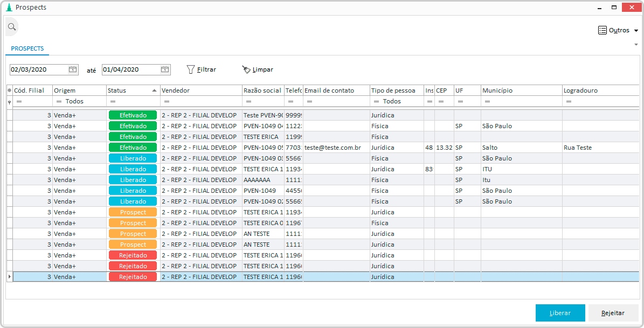Screen dimensions: 644x328
Task: Select CEP cell 13.32 in Salto row
Action: [444, 148]
